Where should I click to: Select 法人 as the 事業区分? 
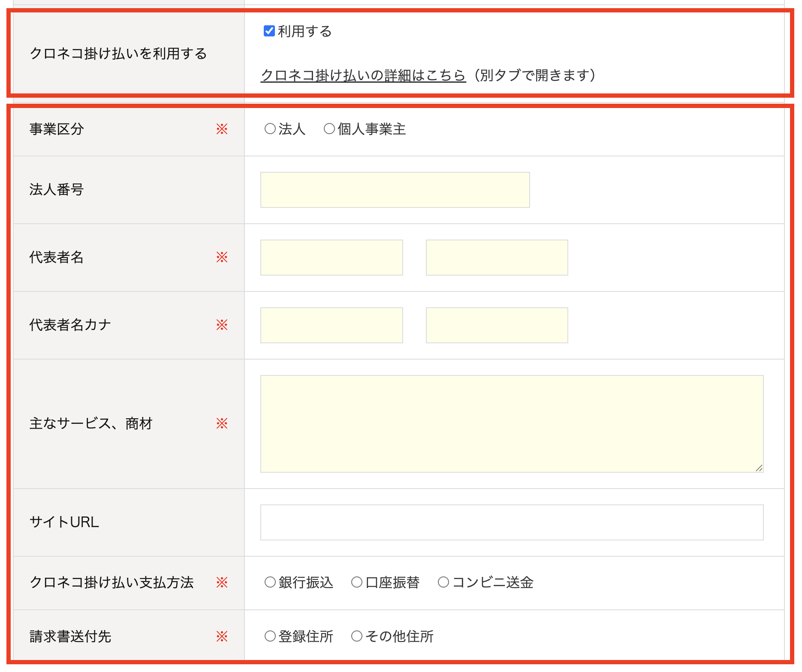pos(270,128)
